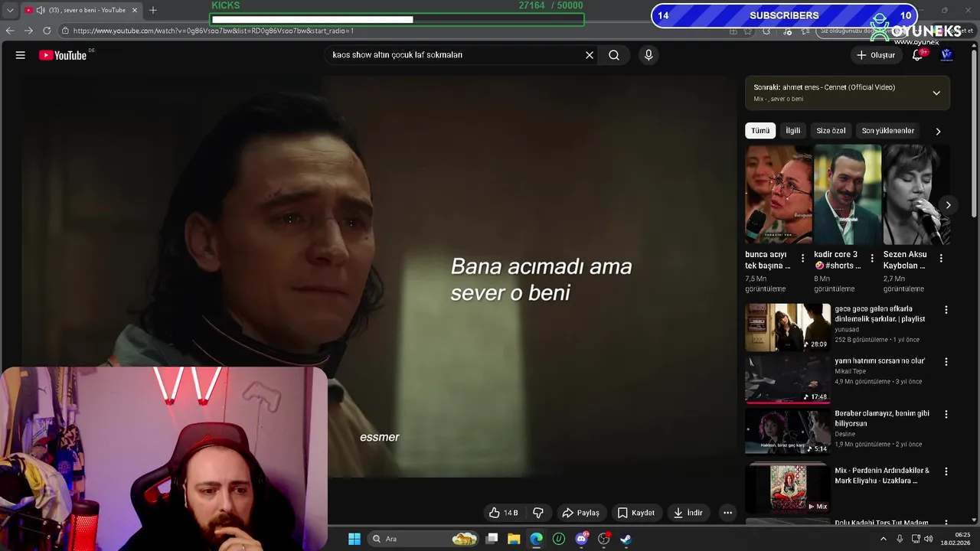Click the Desline channel name
The height and width of the screenshot is (551, 980).
coord(845,434)
